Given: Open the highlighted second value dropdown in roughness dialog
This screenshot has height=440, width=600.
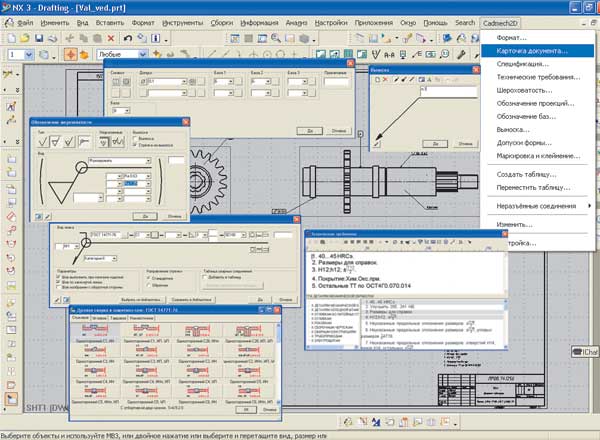Looking at the screenshot, I should tap(148, 184).
